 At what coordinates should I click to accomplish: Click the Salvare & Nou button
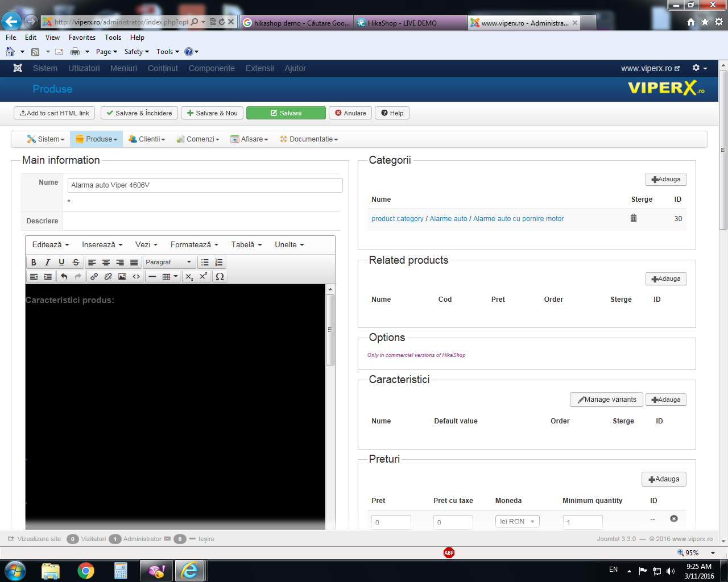coord(212,113)
